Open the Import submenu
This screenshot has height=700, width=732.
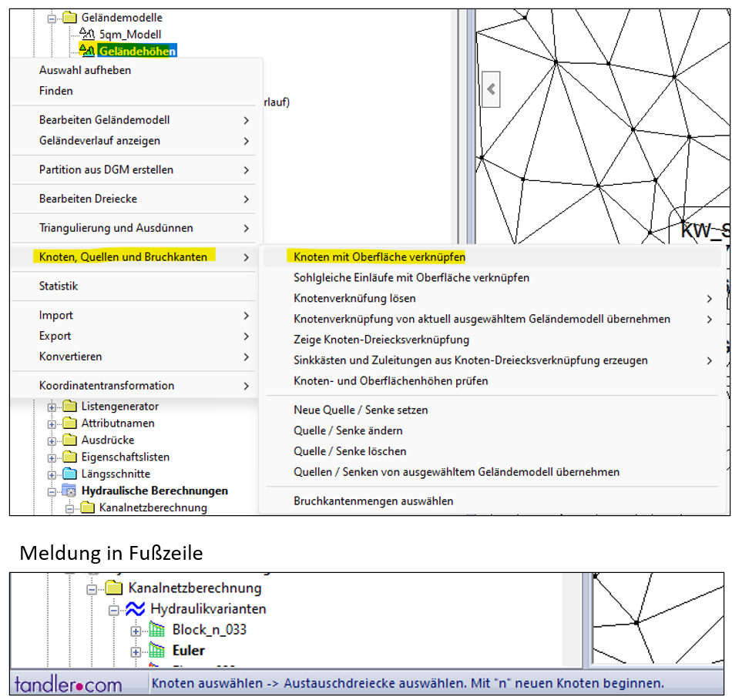point(56,316)
